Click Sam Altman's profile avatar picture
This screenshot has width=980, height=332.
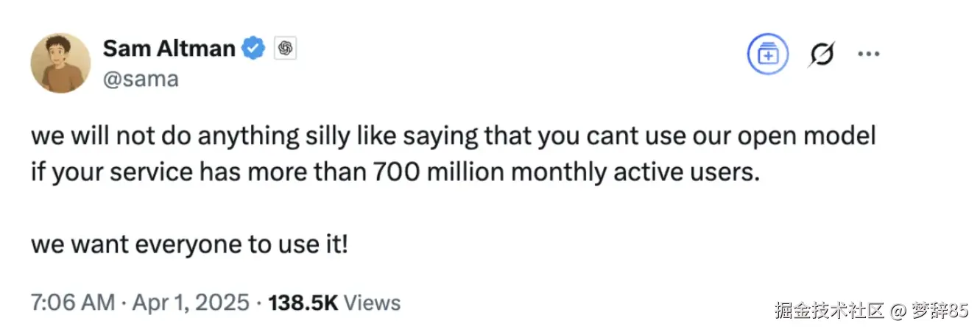[60, 63]
